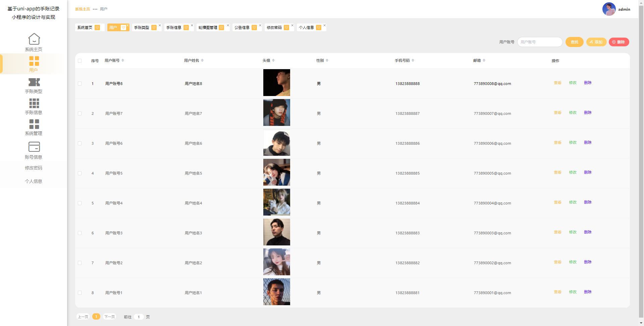Open 手账信息 grid icon in sidebar
This screenshot has width=644, height=326.
pyautogui.click(x=34, y=103)
